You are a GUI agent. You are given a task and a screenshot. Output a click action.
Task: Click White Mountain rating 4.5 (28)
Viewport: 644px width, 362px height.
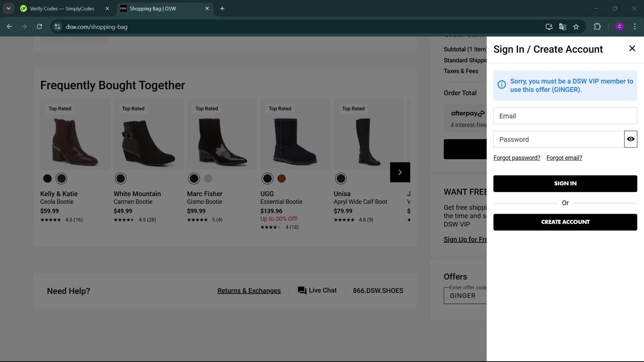135,220
